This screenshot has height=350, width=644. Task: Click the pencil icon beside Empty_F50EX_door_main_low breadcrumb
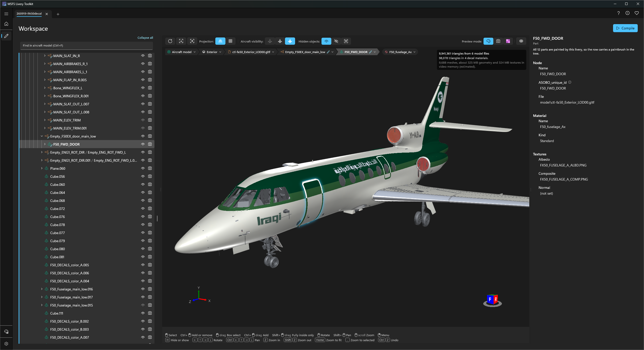(x=328, y=52)
